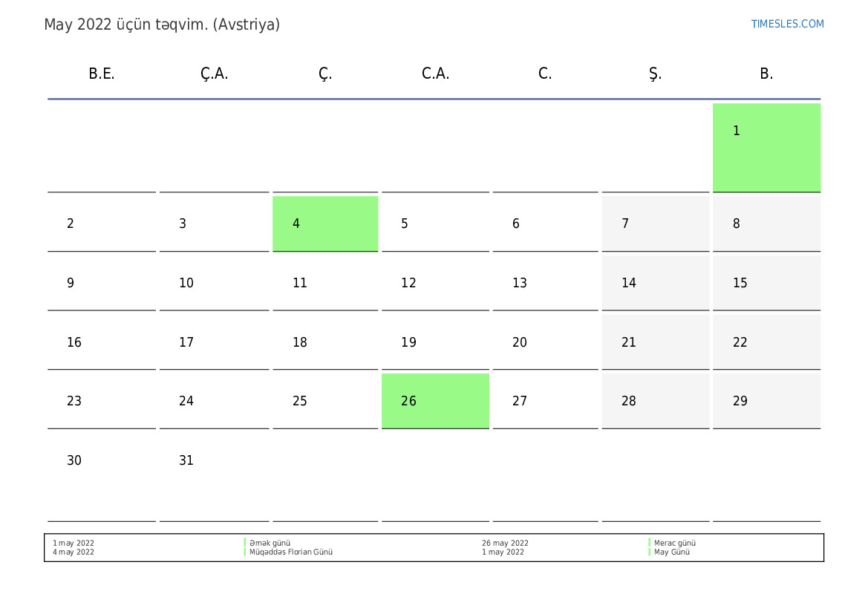This screenshot has width=868, height=614.
Task: Select date 20 in the calendar
Action: pyautogui.click(x=545, y=342)
